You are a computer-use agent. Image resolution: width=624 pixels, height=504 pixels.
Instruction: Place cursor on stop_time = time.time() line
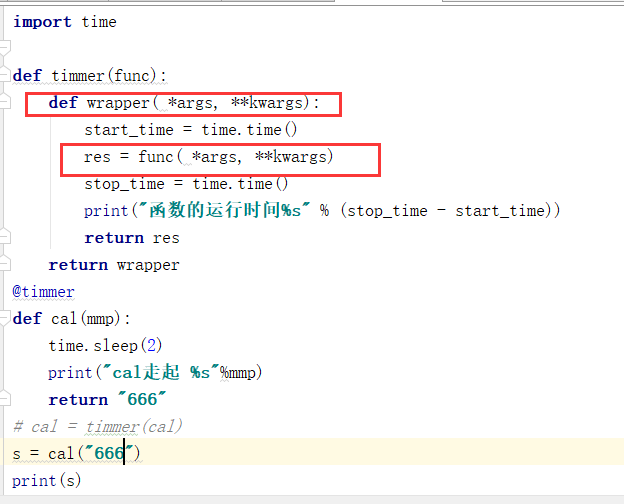tap(186, 184)
